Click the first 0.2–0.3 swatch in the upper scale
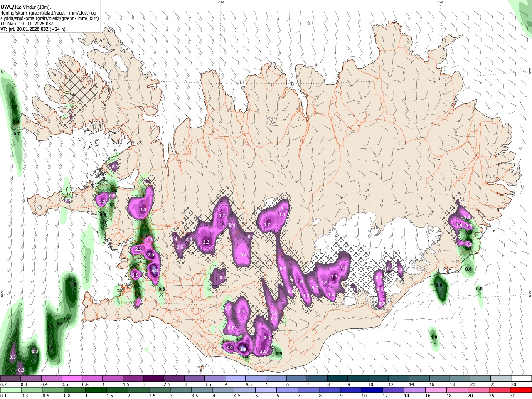Screen dimensions: 532x399 (x=10, y=378)
